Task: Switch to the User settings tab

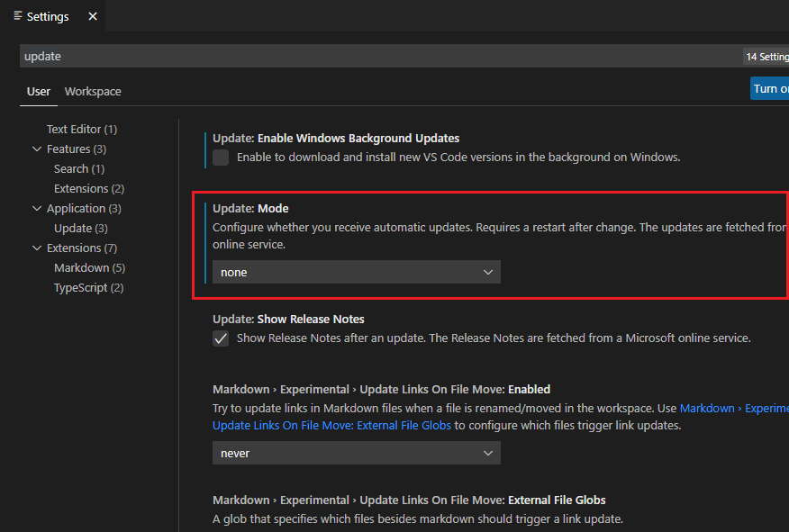Action: pyautogui.click(x=38, y=92)
